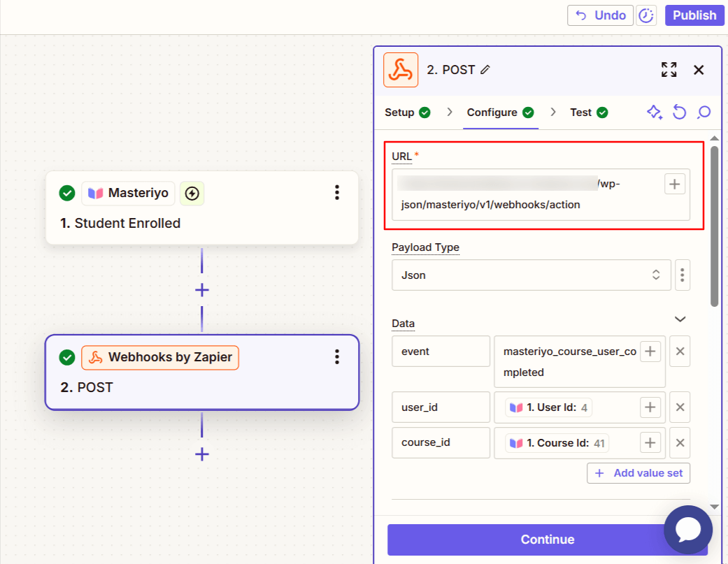Rename step with pencil icon beside POST
The height and width of the screenshot is (564, 728).
(485, 70)
